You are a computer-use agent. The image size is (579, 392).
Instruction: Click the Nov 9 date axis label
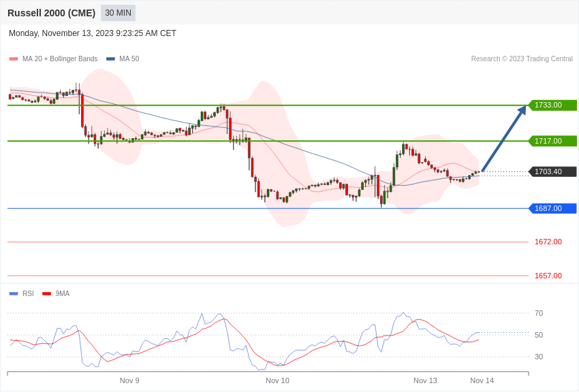coord(129,380)
